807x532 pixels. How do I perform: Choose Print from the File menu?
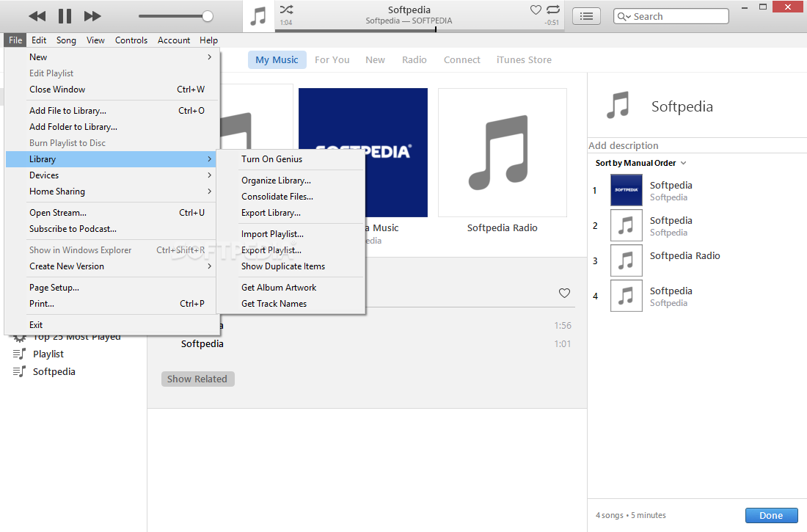pyautogui.click(x=112, y=303)
